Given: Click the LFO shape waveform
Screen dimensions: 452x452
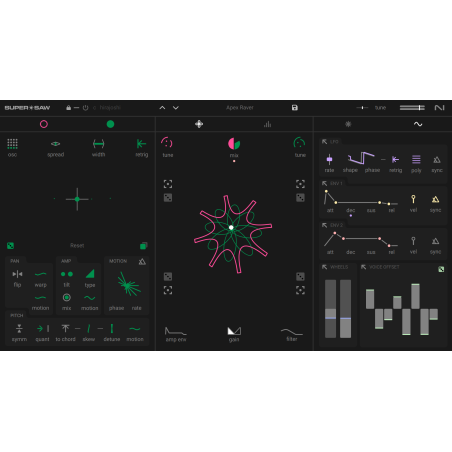Looking at the screenshot, I should coord(361,158).
